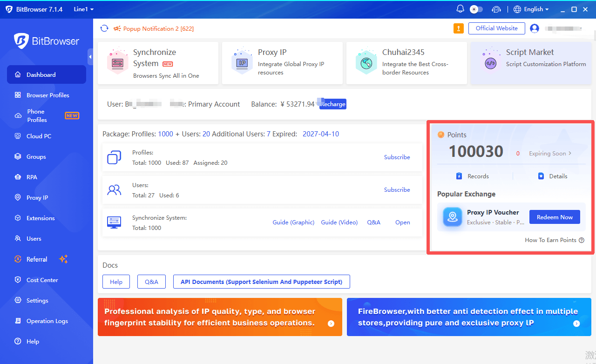The height and width of the screenshot is (364, 596).
Task: Click the Recharge button next to Balance
Action: point(333,104)
